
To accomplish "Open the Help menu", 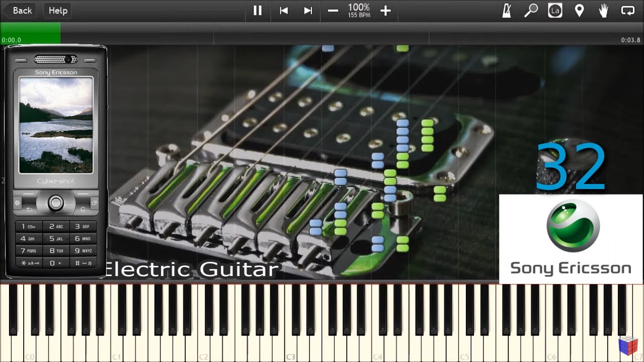I will tap(58, 11).
